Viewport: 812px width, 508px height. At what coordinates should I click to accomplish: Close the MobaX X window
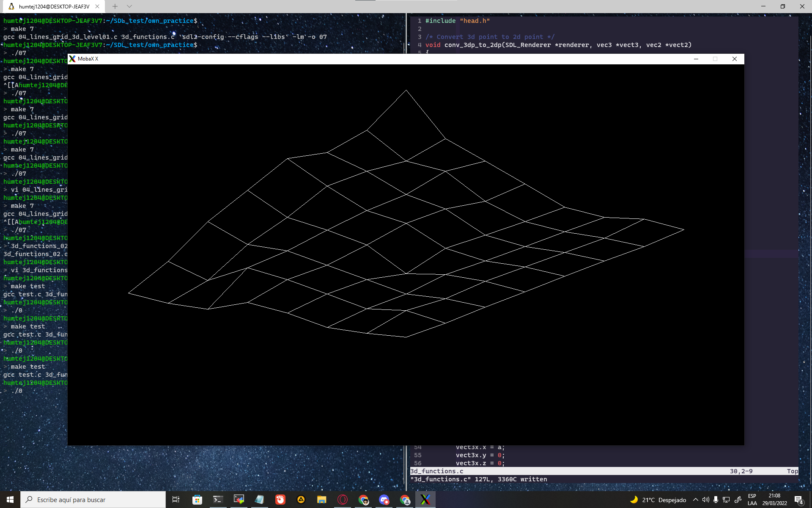735,59
